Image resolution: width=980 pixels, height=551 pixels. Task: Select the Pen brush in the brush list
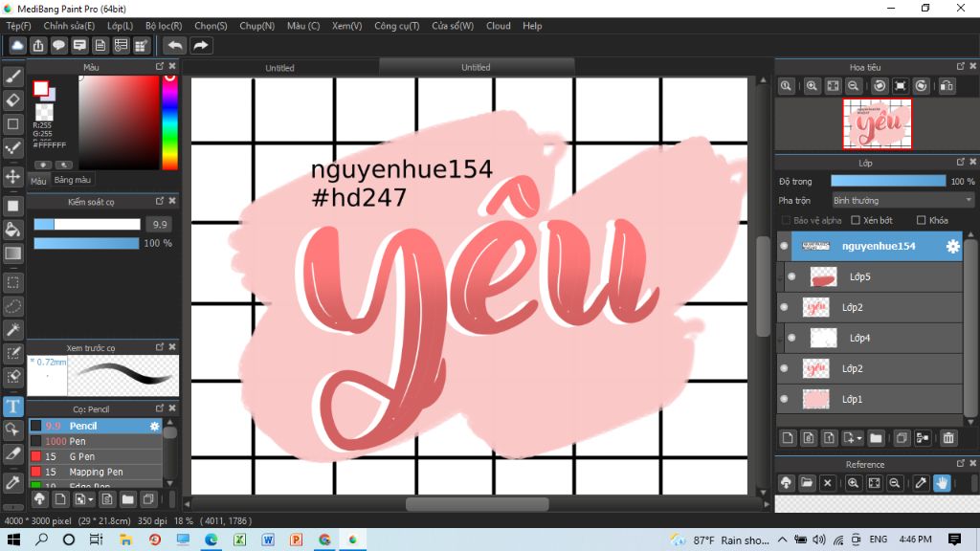96,442
